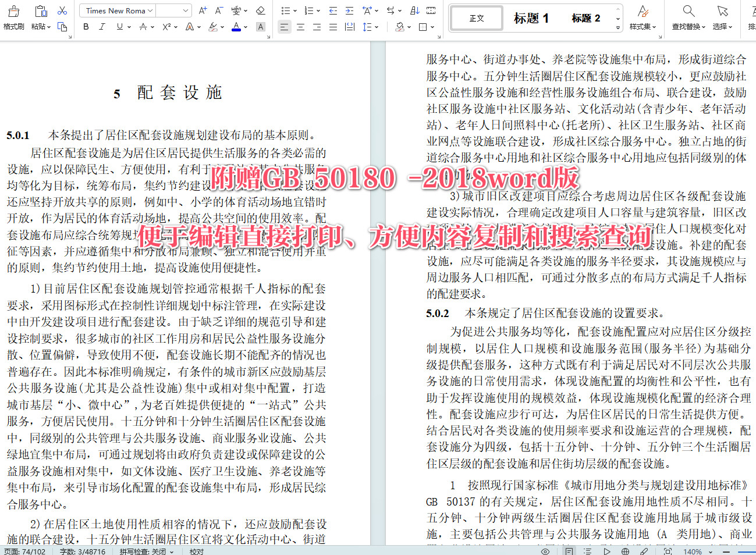Apply distributed alignment to paragraph
The image size is (756, 555).
[x=349, y=27]
